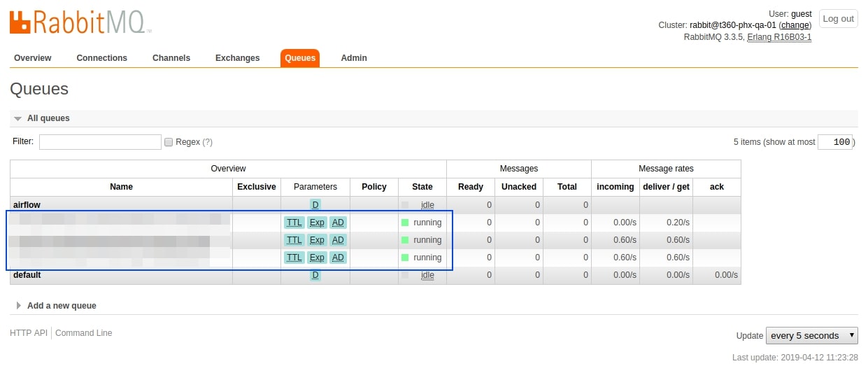Sort by Total messages column
This screenshot has height=373, width=868.
(567, 187)
